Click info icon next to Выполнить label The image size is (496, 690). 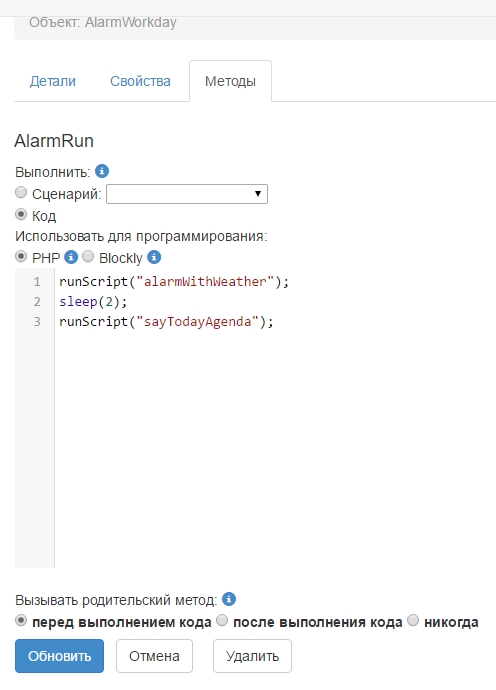[102, 171]
